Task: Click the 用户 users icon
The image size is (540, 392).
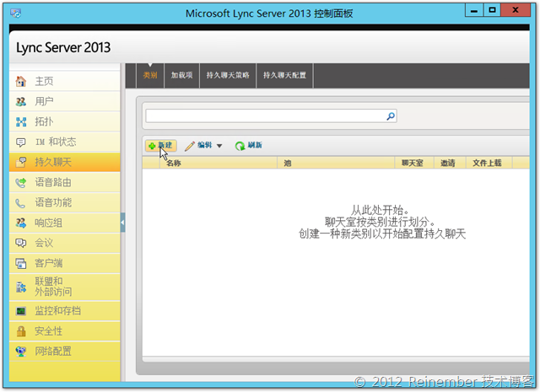Action: click(x=21, y=101)
